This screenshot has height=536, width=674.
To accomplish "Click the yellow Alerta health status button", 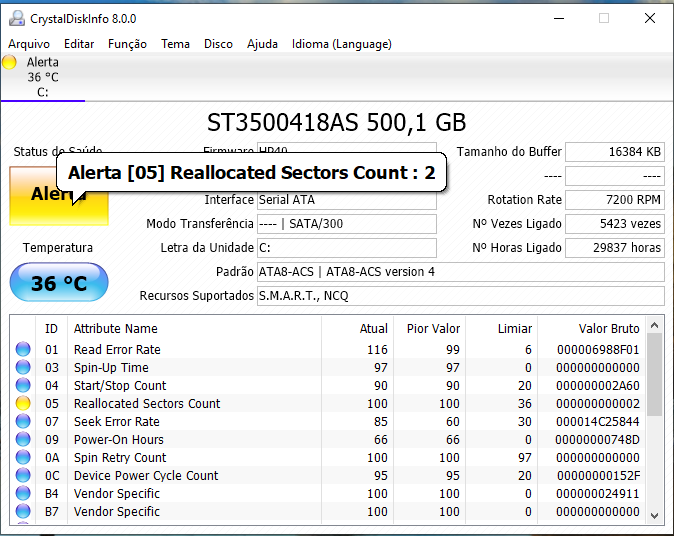I will [59, 195].
